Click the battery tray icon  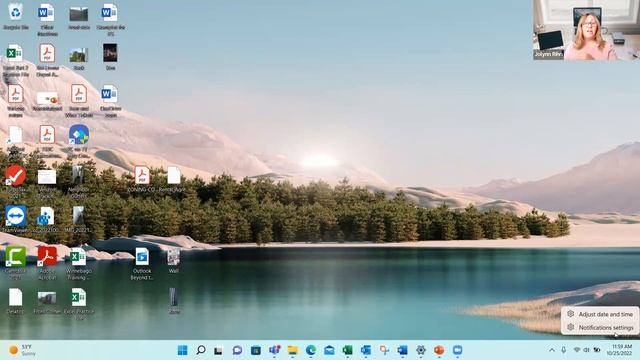597,350
